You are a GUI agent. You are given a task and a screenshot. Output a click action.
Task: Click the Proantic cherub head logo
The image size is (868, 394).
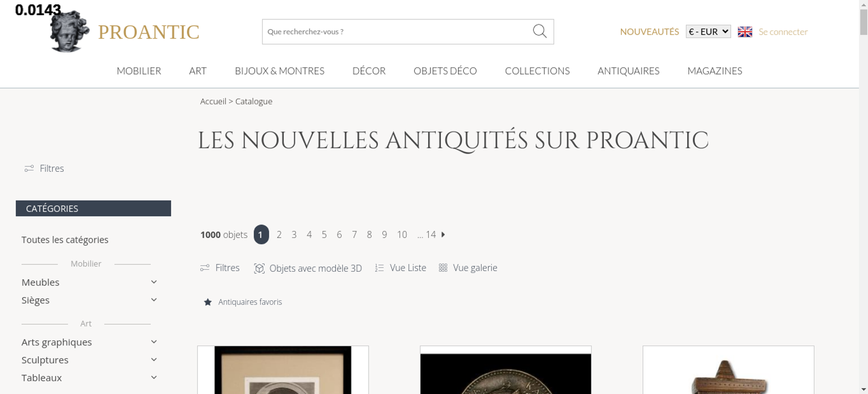click(x=69, y=31)
